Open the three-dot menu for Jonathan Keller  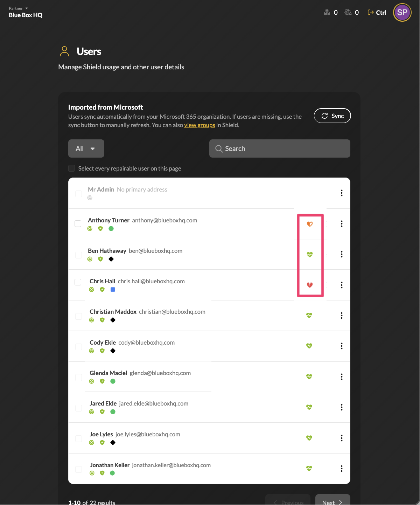click(342, 469)
